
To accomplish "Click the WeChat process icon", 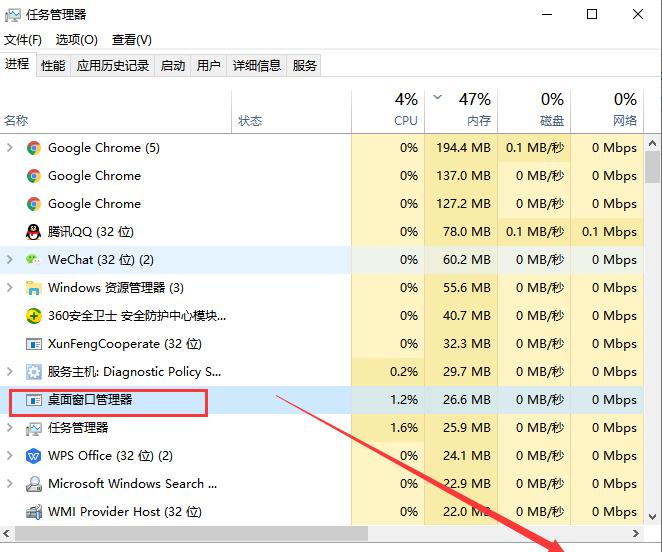I will coord(34,260).
